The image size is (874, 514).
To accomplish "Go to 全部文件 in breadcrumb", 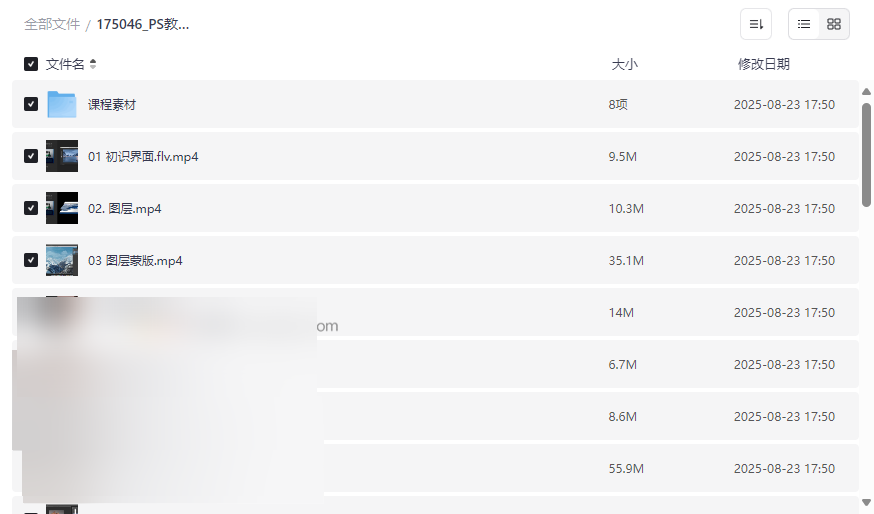I will click(52, 24).
